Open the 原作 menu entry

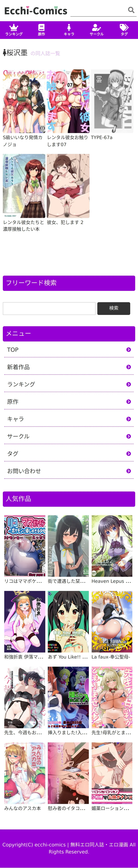click(x=69, y=402)
